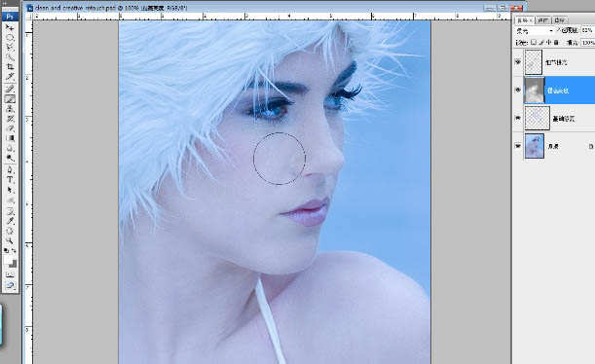This screenshot has width=595, height=364.
Task: Select the Clone Stamp tool
Action: [10, 109]
